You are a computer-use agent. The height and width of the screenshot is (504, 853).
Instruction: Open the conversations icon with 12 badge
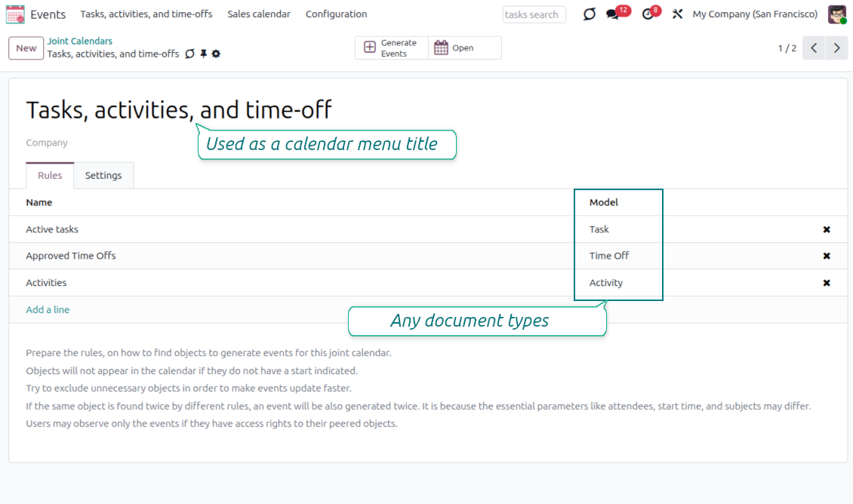click(612, 14)
